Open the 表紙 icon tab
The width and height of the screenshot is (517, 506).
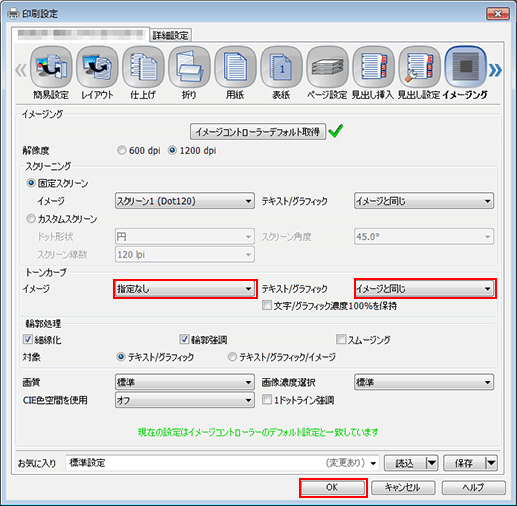coord(281,73)
